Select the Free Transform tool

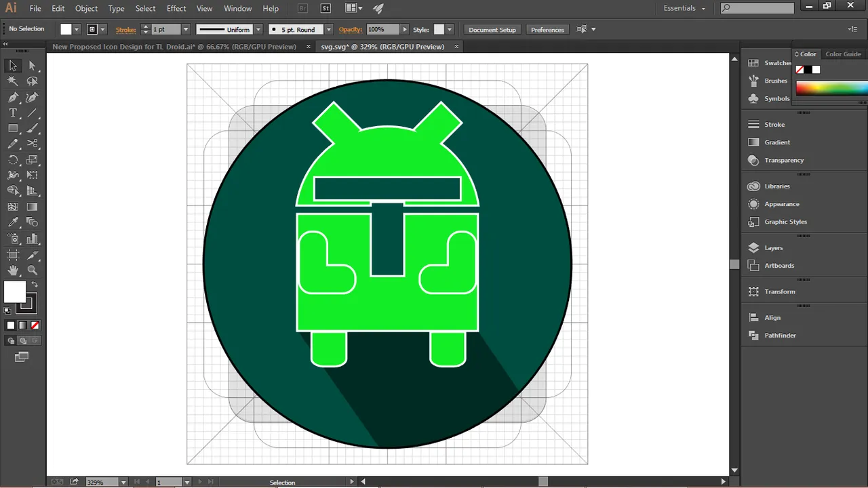(32, 175)
